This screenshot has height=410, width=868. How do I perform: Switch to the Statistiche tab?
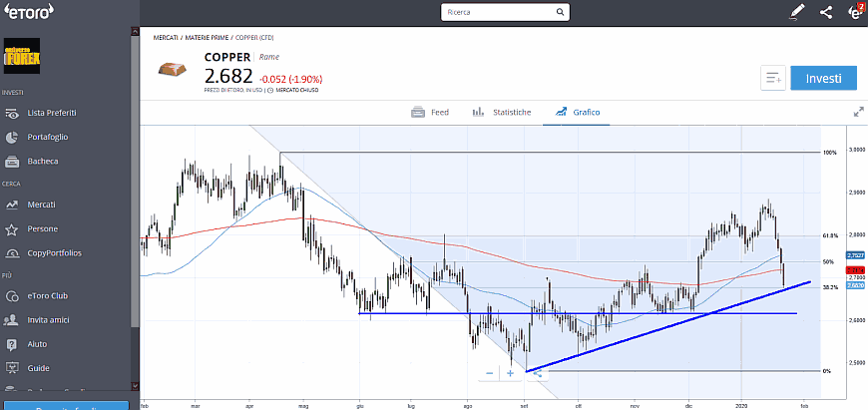point(502,112)
